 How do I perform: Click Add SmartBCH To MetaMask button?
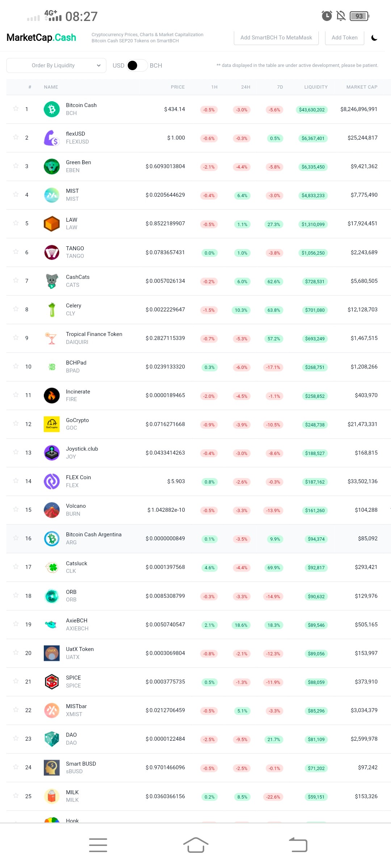click(276, 38)
